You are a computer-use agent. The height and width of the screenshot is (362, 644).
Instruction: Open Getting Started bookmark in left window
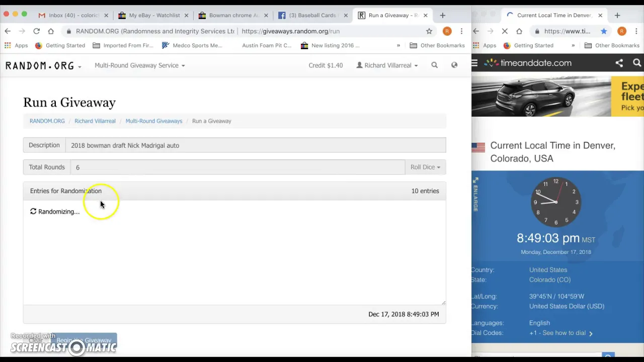point(60,45)
